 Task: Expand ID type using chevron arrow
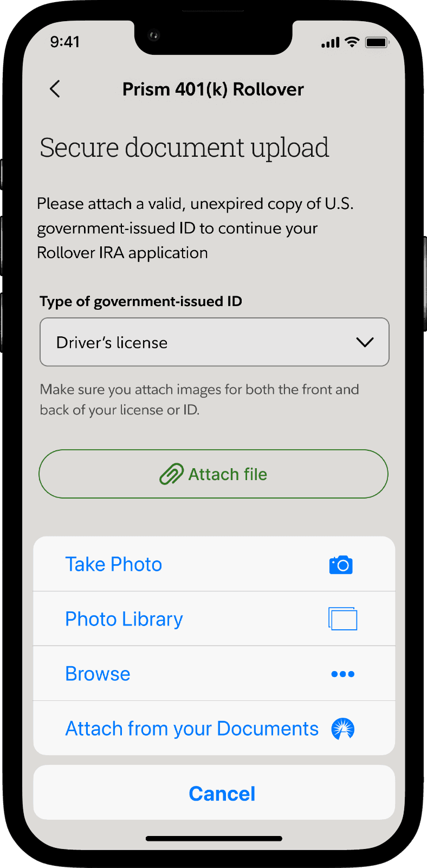click(x=365, y=342)
